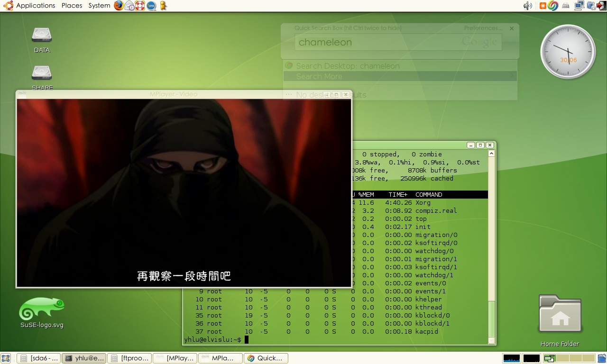This screenshot has height=364, width=607.
Task: Click the yellow figure messenger icon
Action: point(163,6)
